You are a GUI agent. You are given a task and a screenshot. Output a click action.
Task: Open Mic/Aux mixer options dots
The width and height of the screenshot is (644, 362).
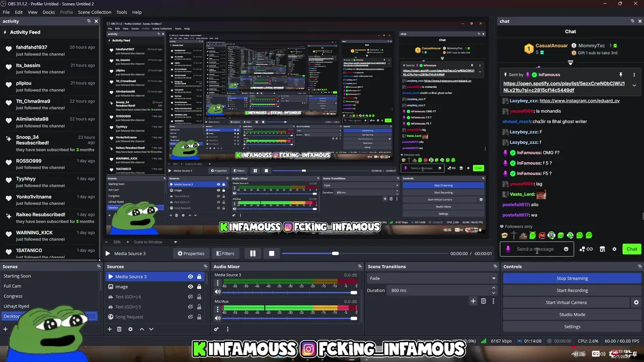tap(217, 310)
